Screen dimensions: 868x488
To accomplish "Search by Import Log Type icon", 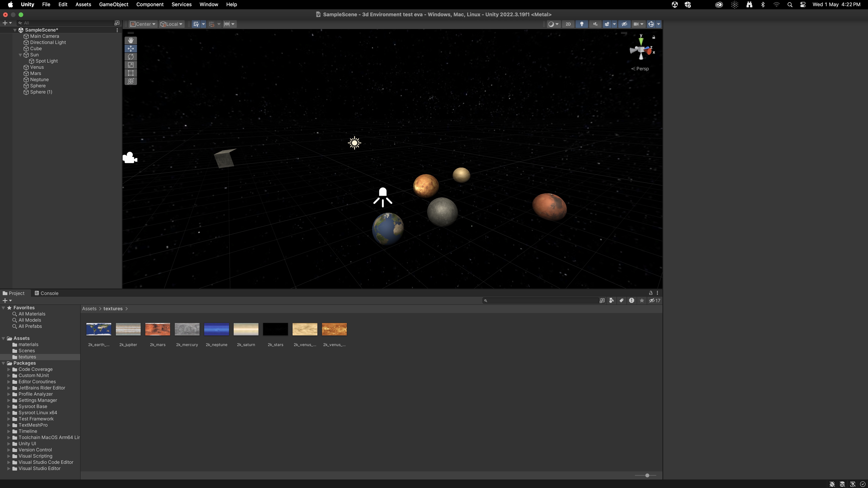I will click(631, 300).
